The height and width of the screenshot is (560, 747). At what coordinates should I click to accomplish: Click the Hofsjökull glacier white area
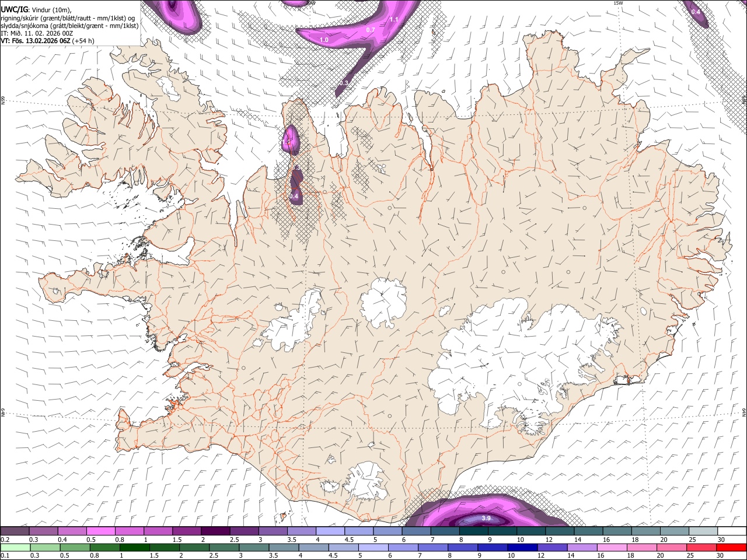[383, 303]
